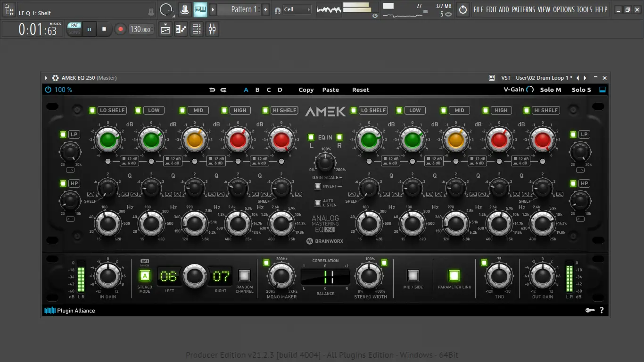644x362 pixels.
Task: Open the mixer view
Action: [x=212, y=29]
